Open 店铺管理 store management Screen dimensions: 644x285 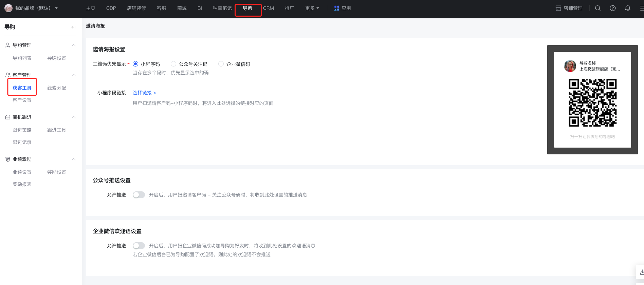point(569,8)
